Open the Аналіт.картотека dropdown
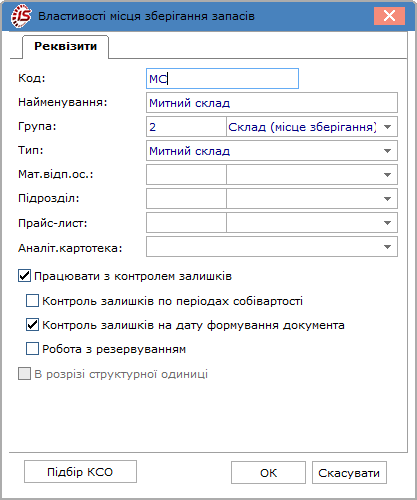Screen dimensions: 417x500 (387, 247)
